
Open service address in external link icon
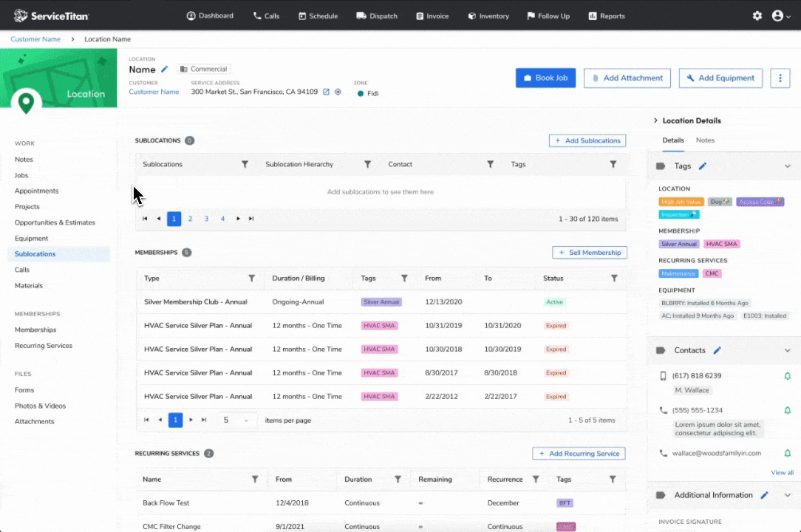(326, 92)
